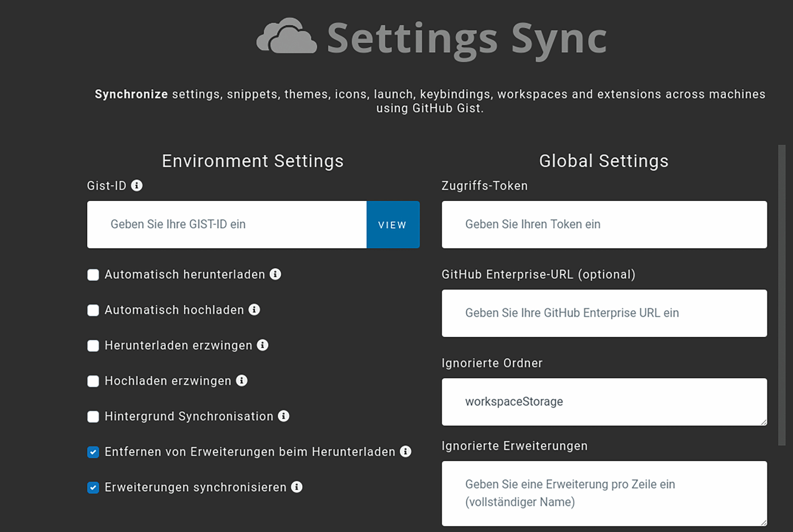The width and height of the screenshot is (793, 532).
Task: Click info icon beside Herunterladen erzwingen
Action: (263, 345)
